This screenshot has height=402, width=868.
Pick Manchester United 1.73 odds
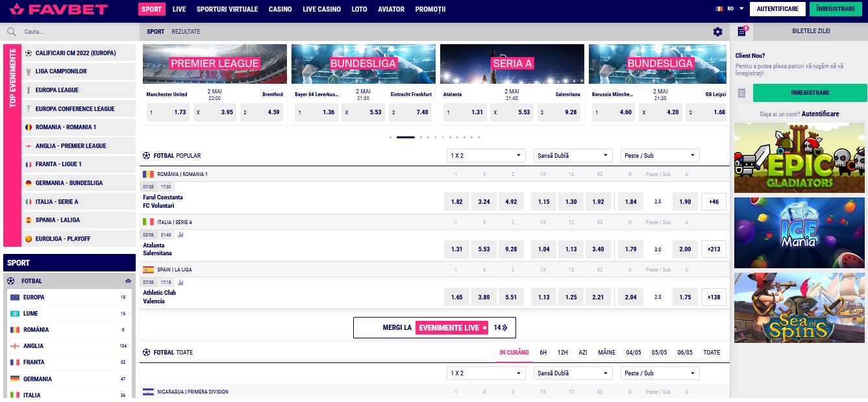pyautogui.click(x=168, y=112)
